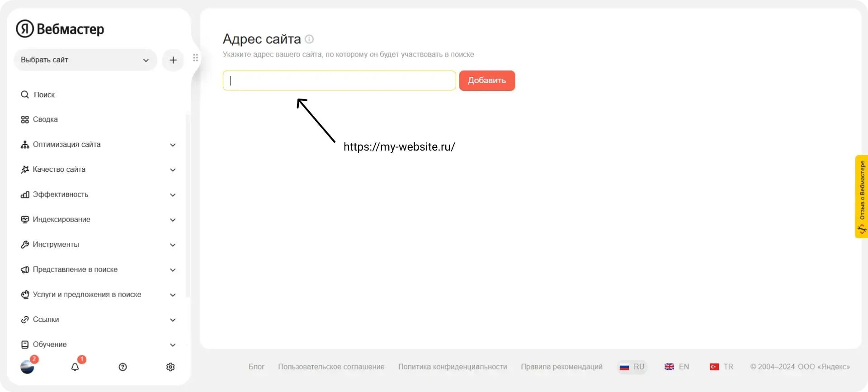Focus the site address input field
Screen dimensions: 868x392
coord(339,80)
